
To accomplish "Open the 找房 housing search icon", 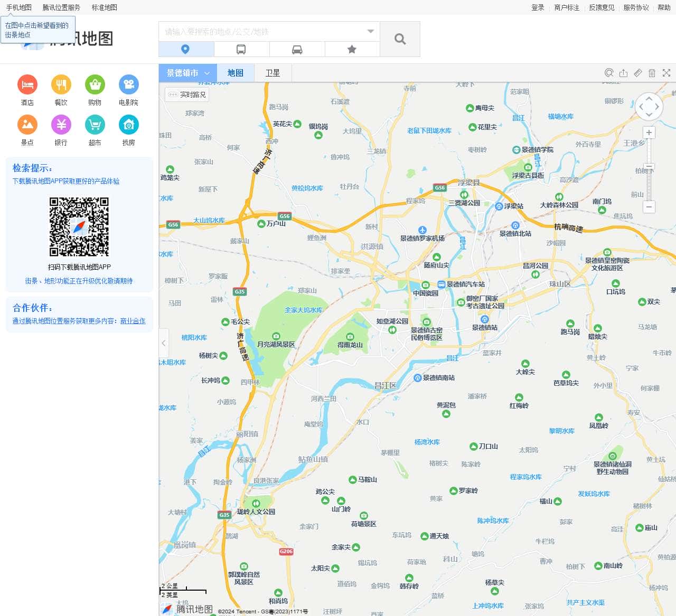I will point(128,125).
